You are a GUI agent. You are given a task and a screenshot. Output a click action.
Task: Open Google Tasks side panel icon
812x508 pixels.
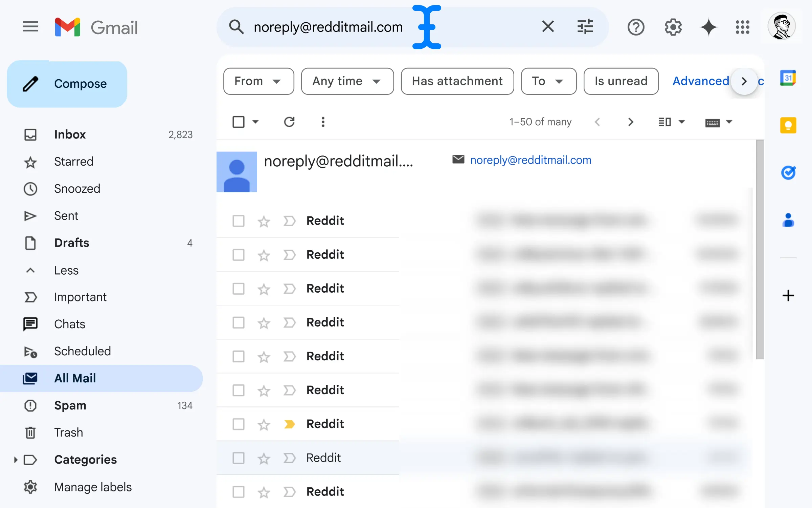[x=788, y=173]
